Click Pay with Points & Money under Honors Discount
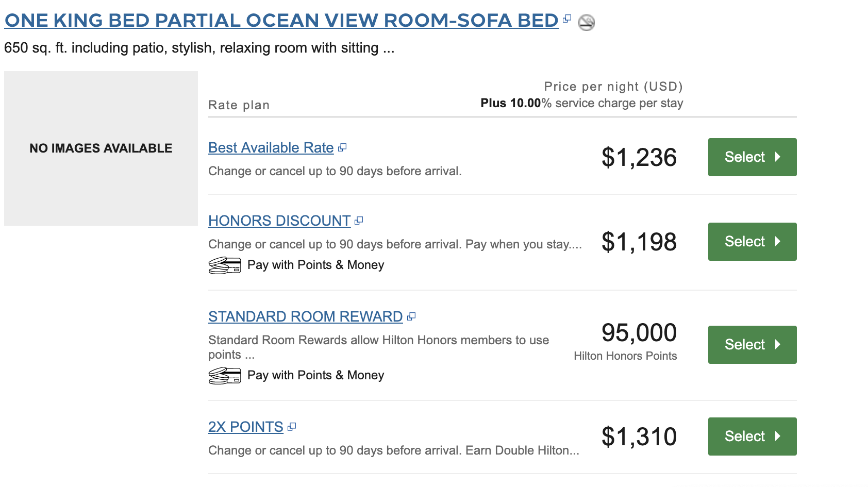 coord(315,265)
